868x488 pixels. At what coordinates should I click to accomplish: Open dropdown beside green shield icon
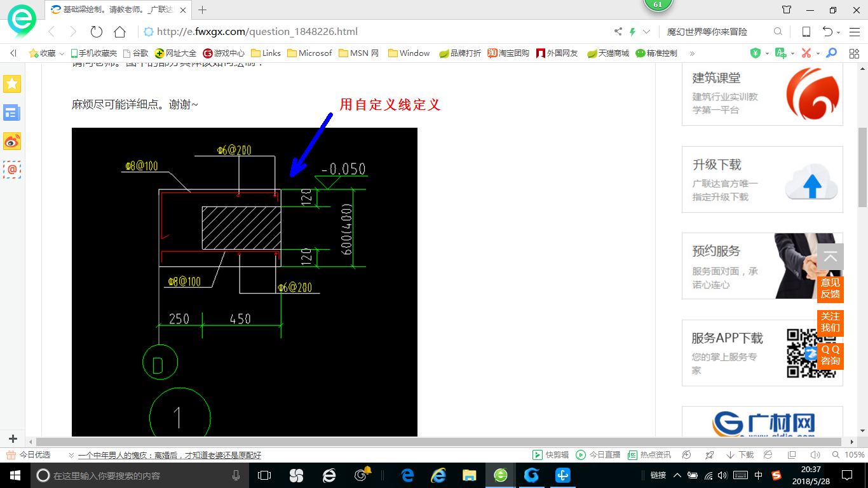[x=767, y=53]
